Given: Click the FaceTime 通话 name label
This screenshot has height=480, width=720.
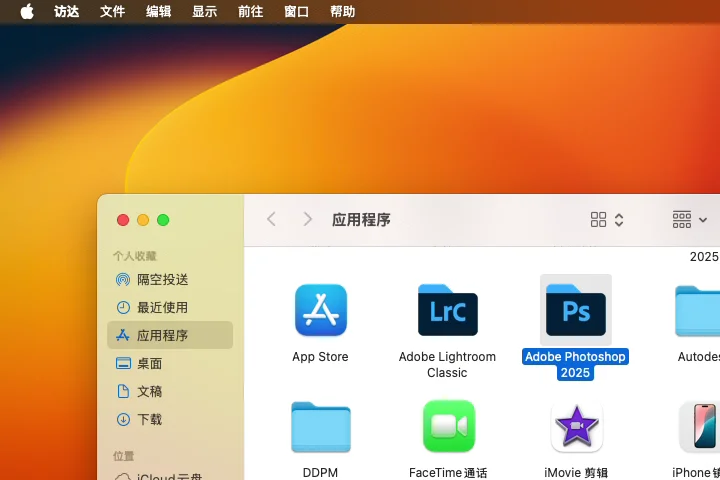Looking at the screenshot, I should click(x=448, y=473).
